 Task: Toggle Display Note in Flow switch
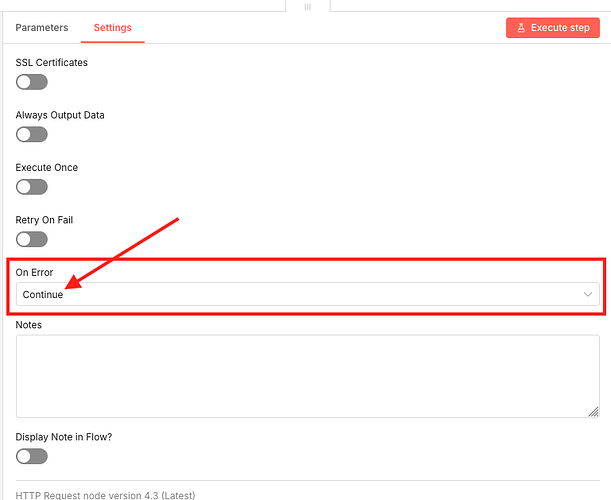point(32,456)
